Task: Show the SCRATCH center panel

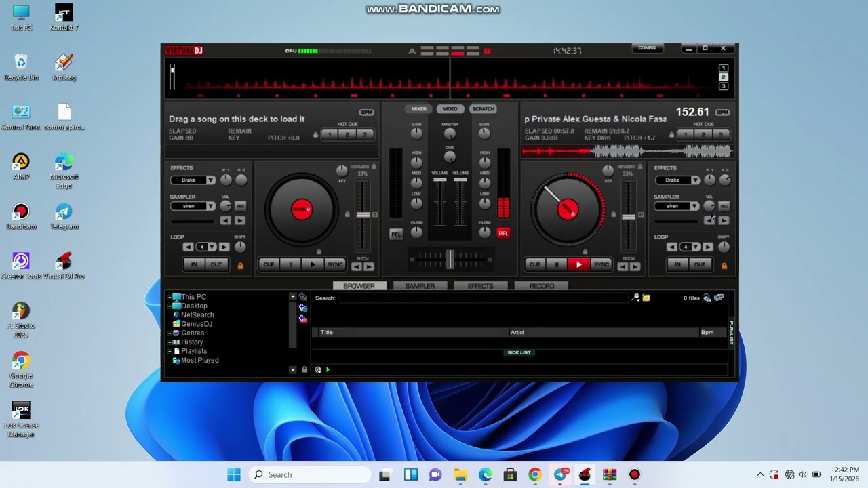Action: point(483,109)
